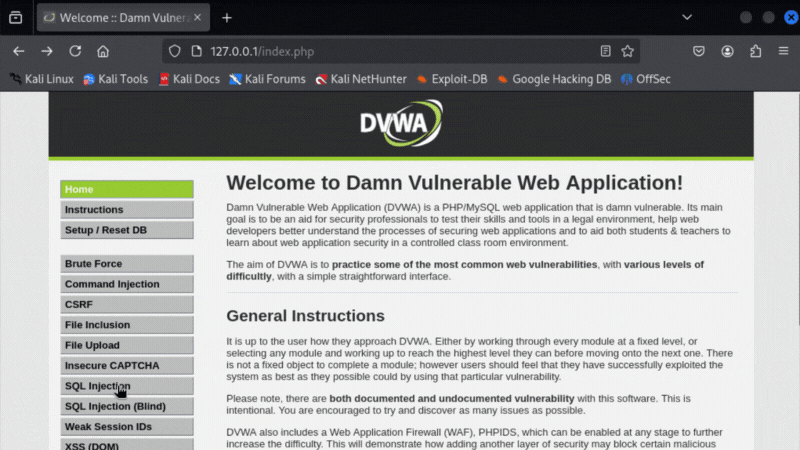Open the Kali Forums bookmark
The width and height of the screenshot is (800, 450).
click(x=267, y=79)
